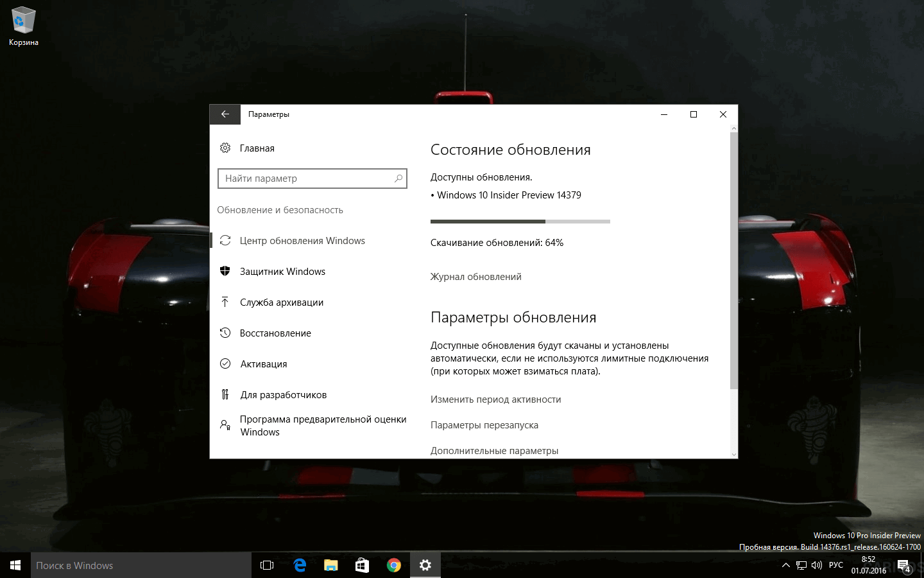This screenshot has height=578, width=924.
Task: Click the notifications icon in the system tray
Action: [x=904, y=565]
